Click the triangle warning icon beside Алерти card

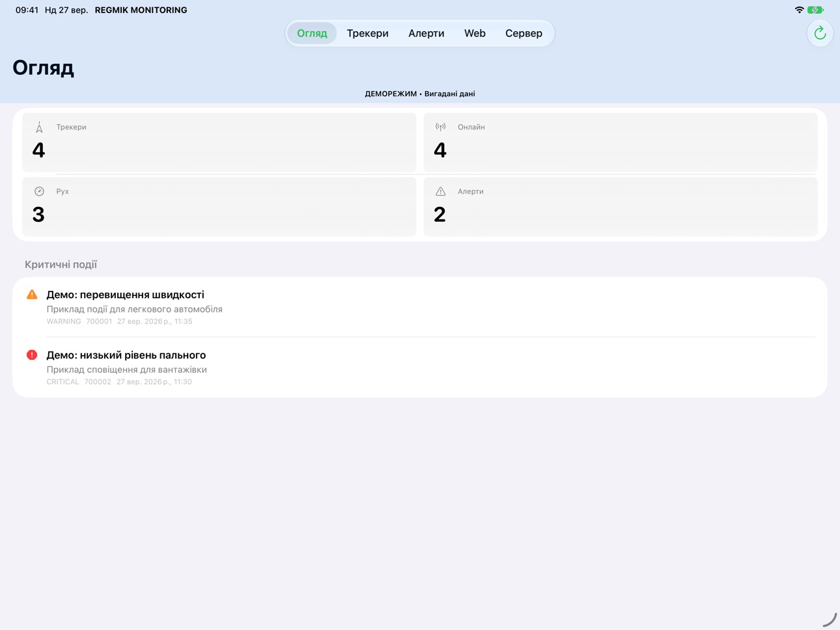click(441, 191)
